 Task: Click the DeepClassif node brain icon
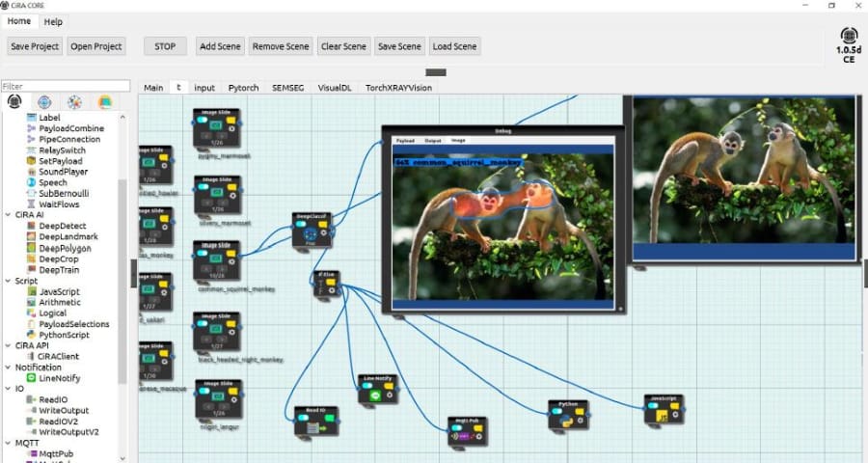(311, 233)
